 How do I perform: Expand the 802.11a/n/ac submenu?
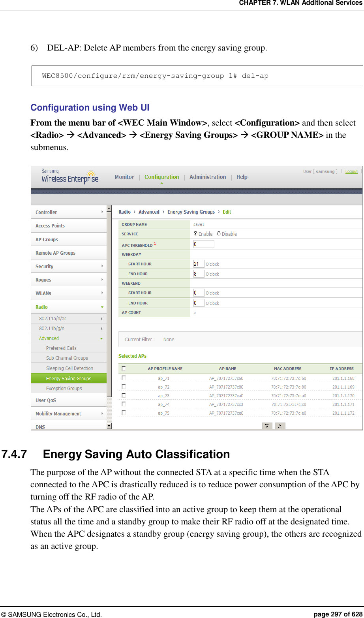pyautogui.click(x=69, y=318)
